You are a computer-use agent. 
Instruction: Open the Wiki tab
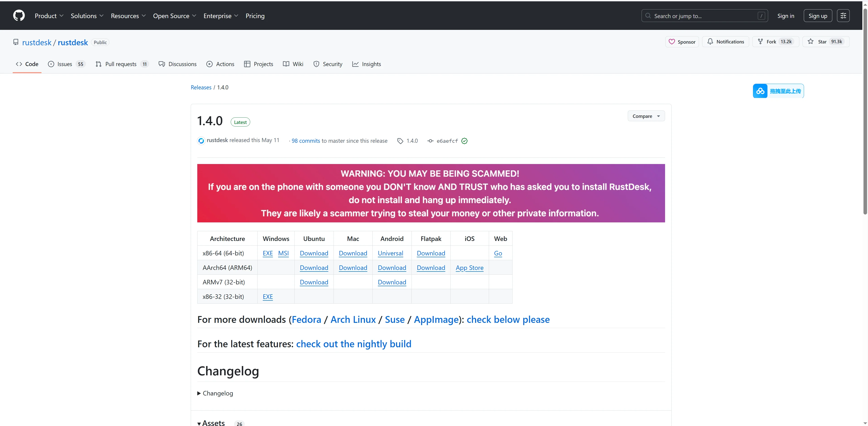[x=293, y=64]
